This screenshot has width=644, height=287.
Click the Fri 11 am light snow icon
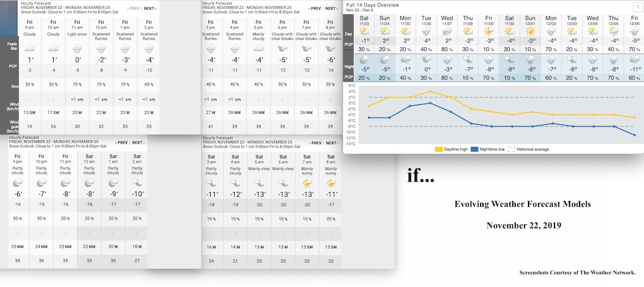(x=77, y=49)
